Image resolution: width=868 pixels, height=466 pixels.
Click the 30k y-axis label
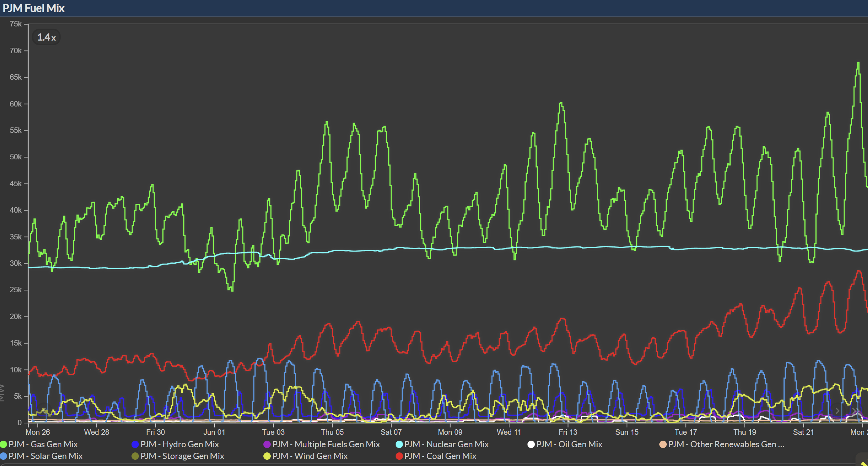point(16,263)
